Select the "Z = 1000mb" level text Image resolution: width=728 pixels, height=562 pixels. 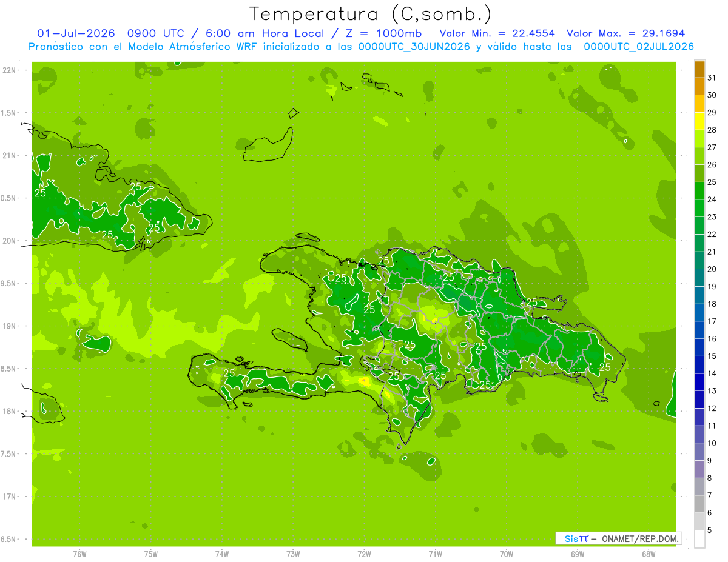click(384, 33)
